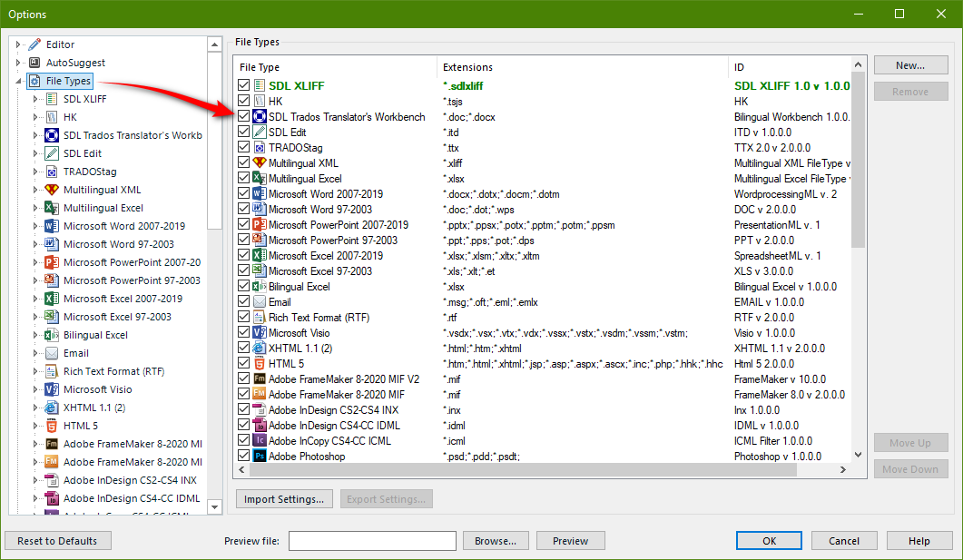Viewport: 963px width, 560px height.
Task: Click file list scroll down arrow
Action: coord(858,455)
